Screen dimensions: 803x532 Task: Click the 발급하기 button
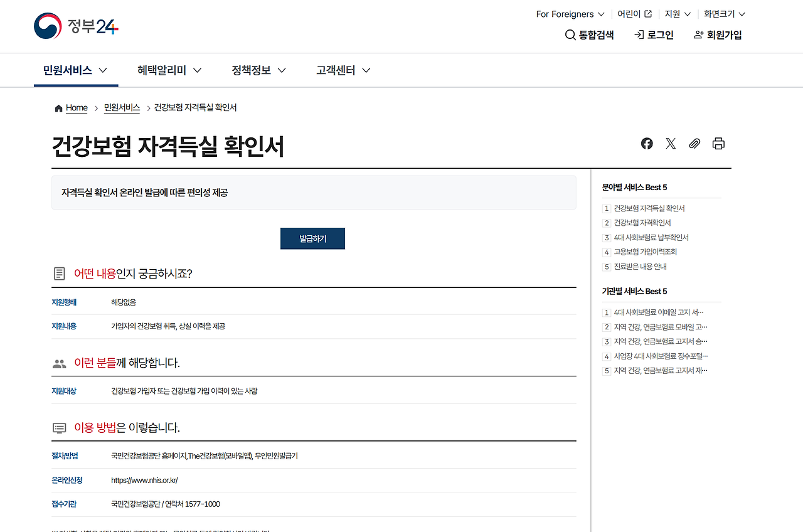click(x=312, y=238)
